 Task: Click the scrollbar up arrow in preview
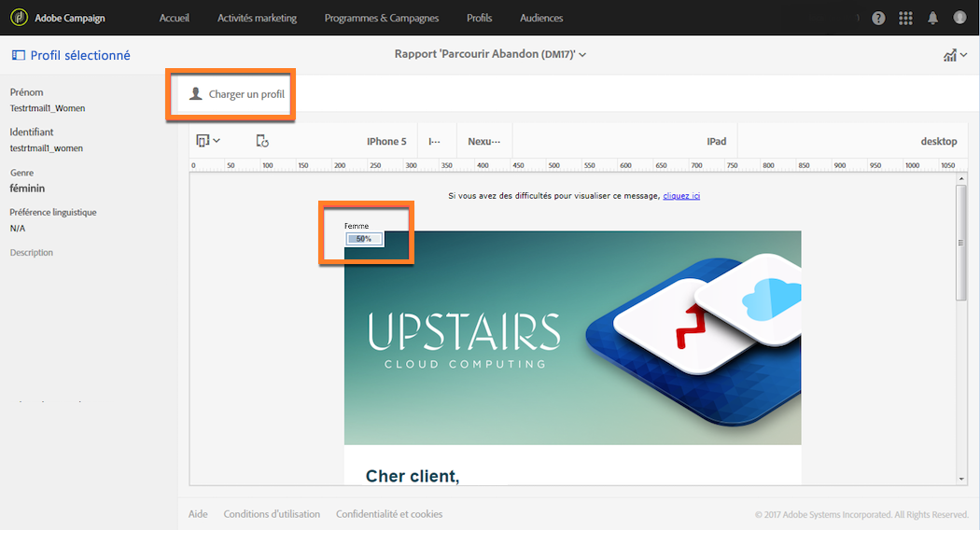pyautogui.click(x=961, y=179)
